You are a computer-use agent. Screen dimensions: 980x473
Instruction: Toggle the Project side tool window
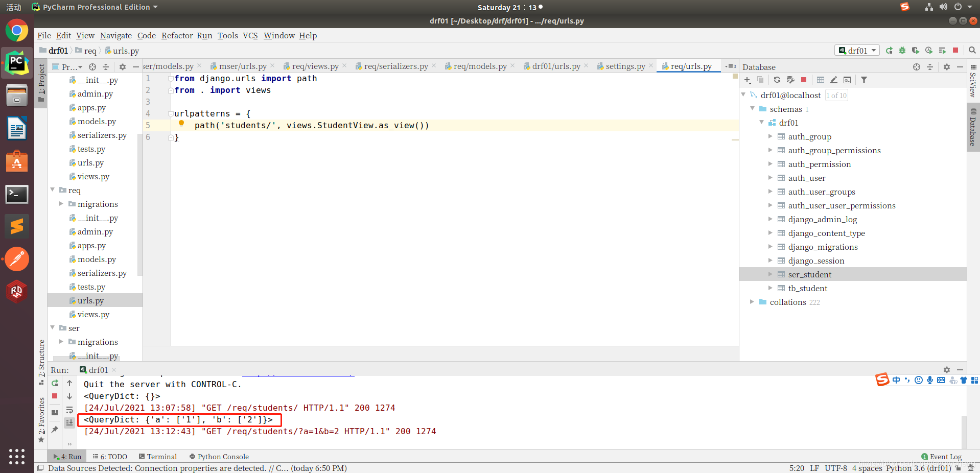tap(41, 83)
